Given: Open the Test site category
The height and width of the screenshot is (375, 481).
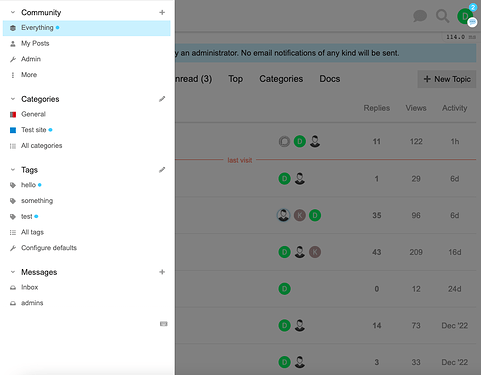Looking at the screenshot, I should pos(34,130).
